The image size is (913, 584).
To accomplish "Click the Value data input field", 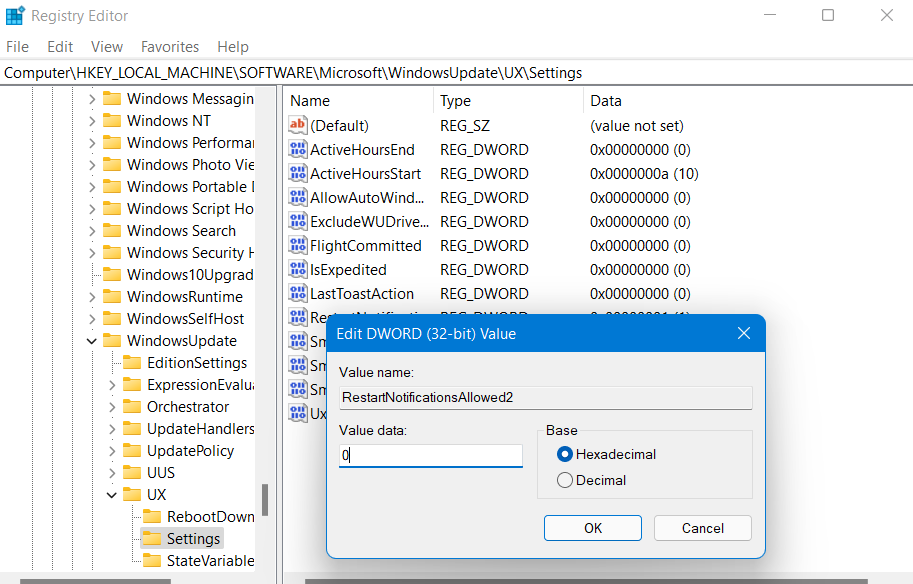I will click(x=430, y=456).
